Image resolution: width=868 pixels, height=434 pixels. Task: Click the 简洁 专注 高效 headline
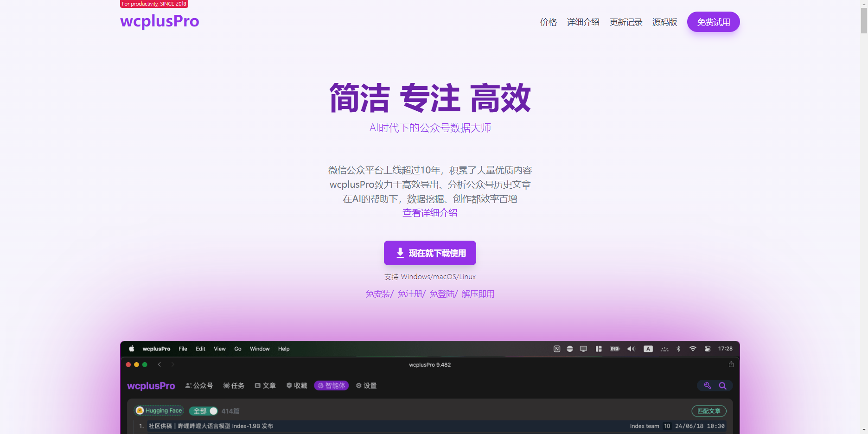coord(430,98)
